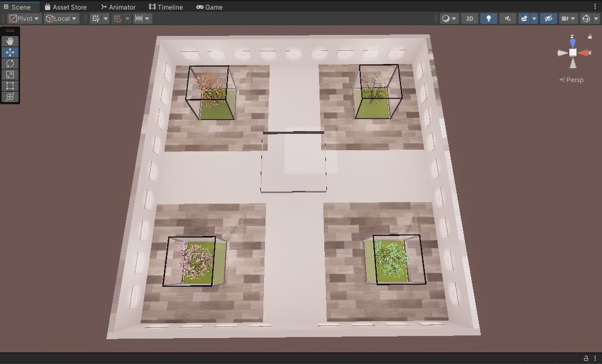Select the Scale tool
The image size is (602, 364).
click(9, 75)
